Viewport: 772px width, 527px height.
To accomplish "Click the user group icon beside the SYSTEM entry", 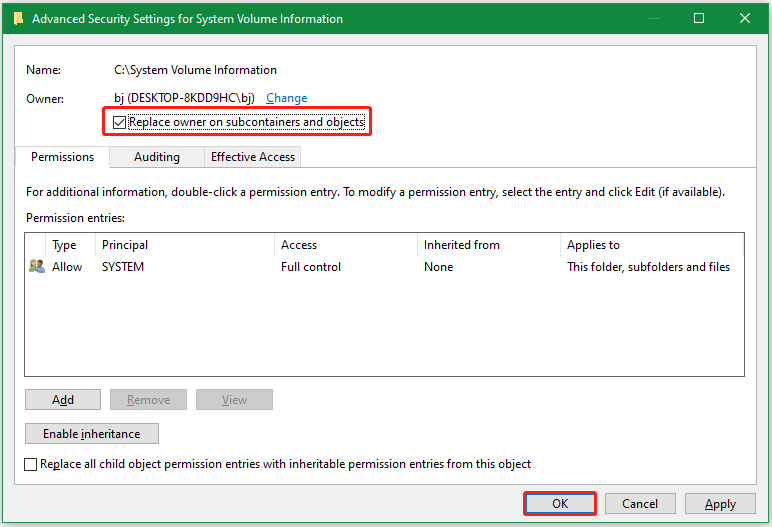I will [37, 267].
